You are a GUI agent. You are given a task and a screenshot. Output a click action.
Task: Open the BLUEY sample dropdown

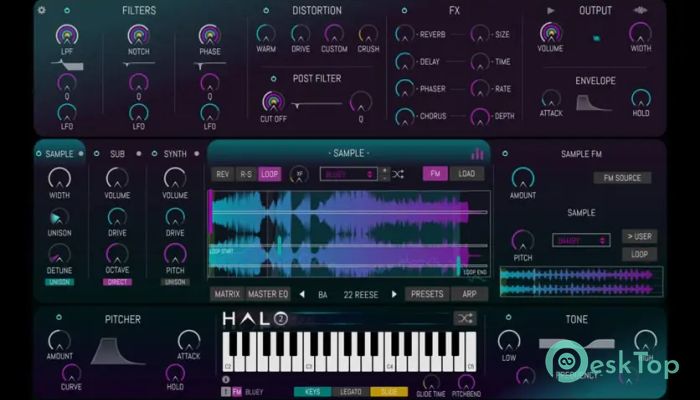(x=347, y=174)
